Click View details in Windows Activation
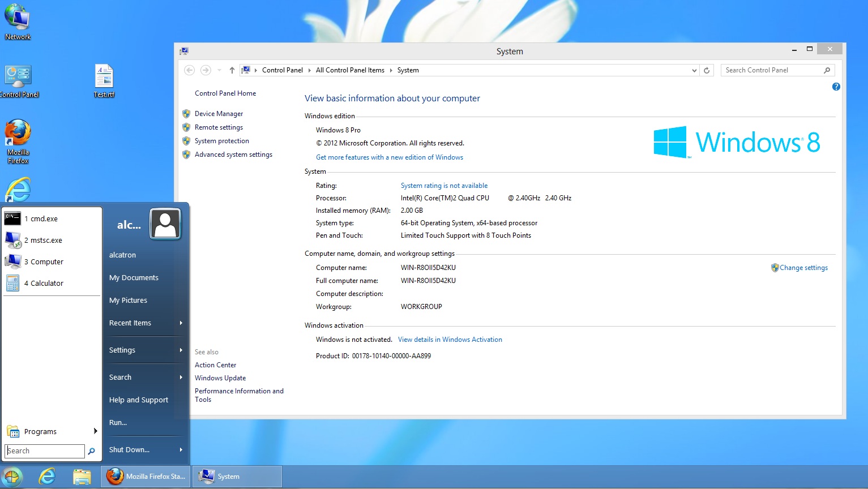This screenshot has height=489, width=868. tap(450, 340)
